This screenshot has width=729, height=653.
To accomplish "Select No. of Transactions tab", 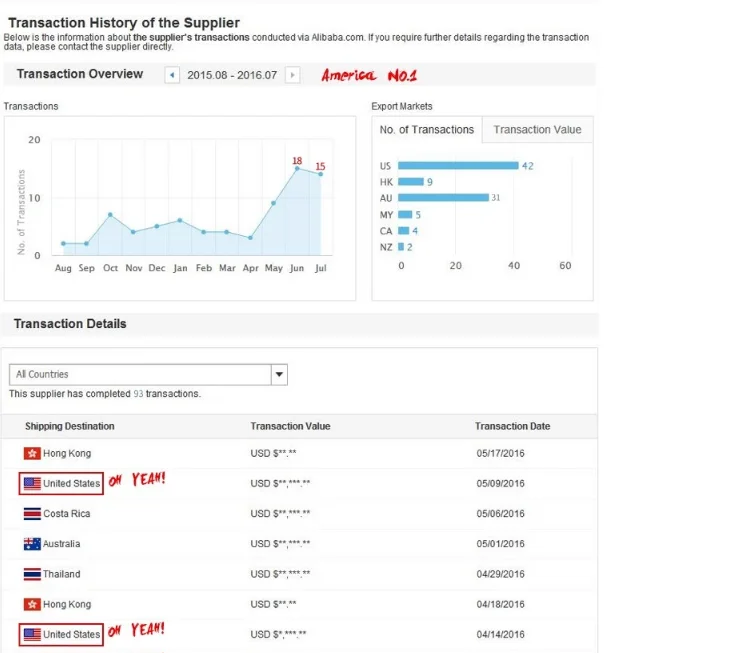I will pos(427,130).
